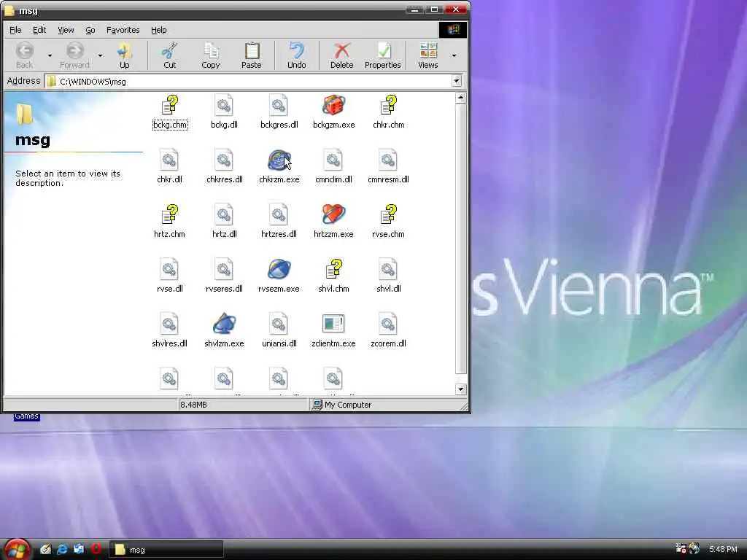Show Properties of selected item
Image resolution: width=747 pixels, height=560 pixels.
coord(382,55)
